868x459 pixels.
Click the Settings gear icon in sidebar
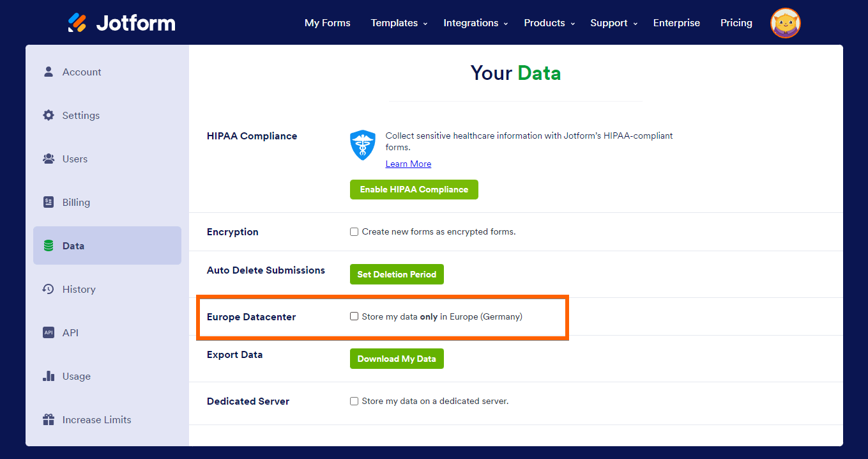point(49,115)
